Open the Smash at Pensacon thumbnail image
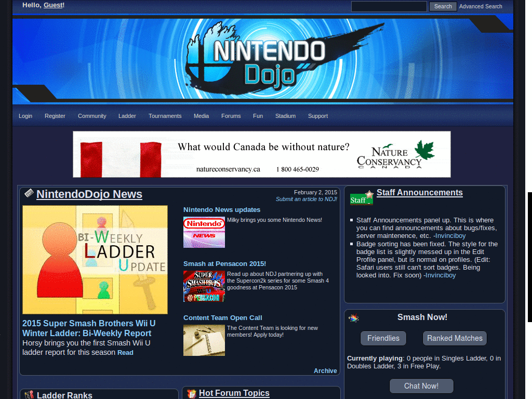The image size is (532, 399). (x=204, y=286)
